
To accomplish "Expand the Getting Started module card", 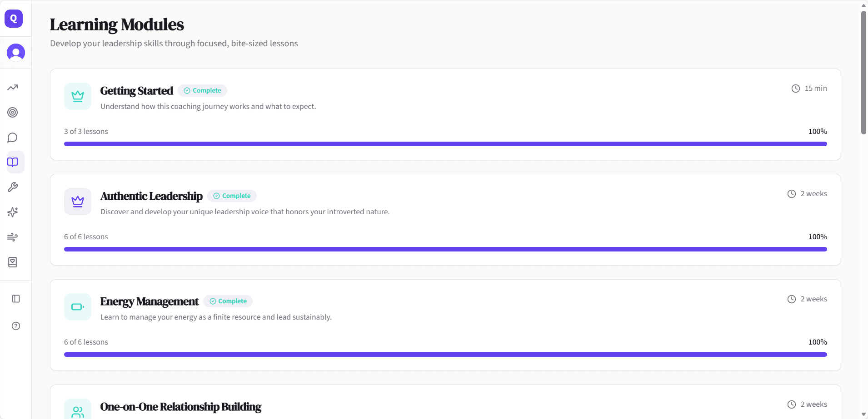I will coord(445,113).
